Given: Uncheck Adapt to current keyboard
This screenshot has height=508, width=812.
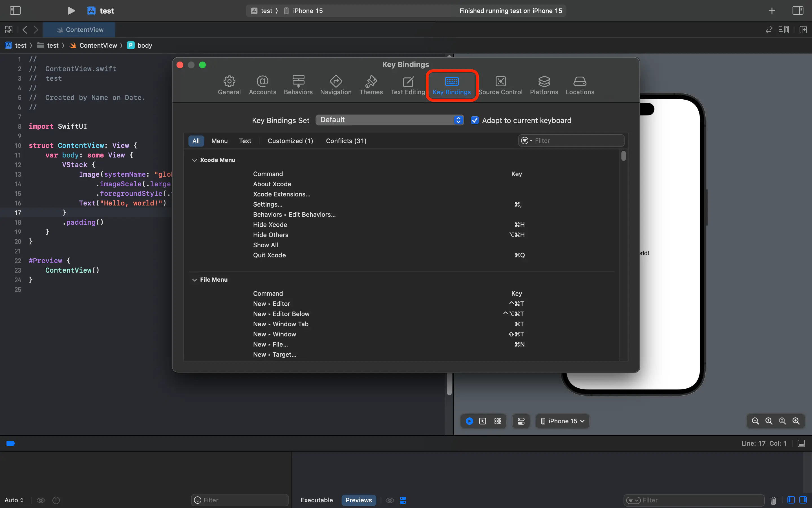Looking at the screenshot, I should 475,120.
